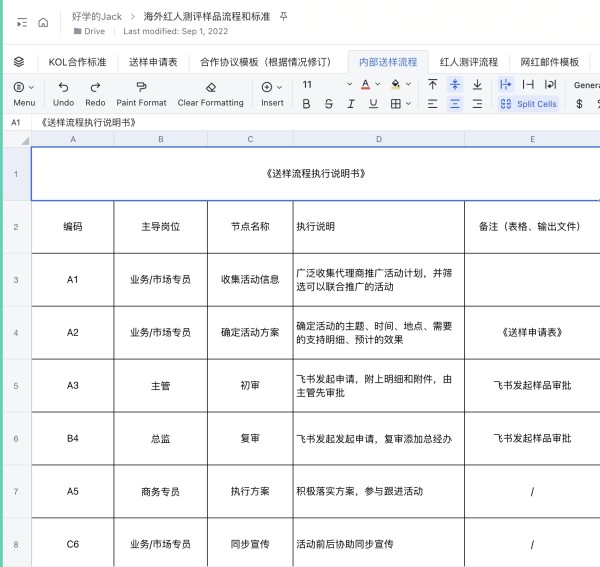Toggle underline formatting
Screen dimensions: 600x567
[373, 104]
